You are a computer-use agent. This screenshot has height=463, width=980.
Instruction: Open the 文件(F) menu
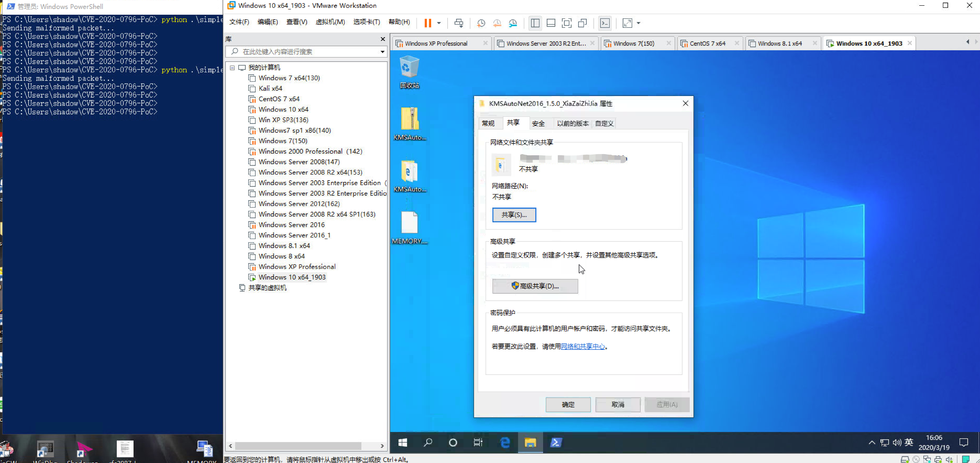point(239,22)
